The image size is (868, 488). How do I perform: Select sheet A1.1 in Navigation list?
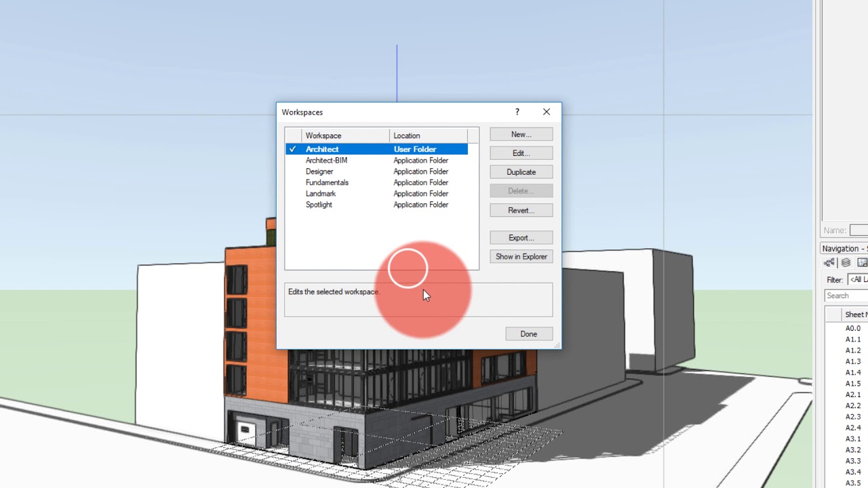(x=852, y=340)
